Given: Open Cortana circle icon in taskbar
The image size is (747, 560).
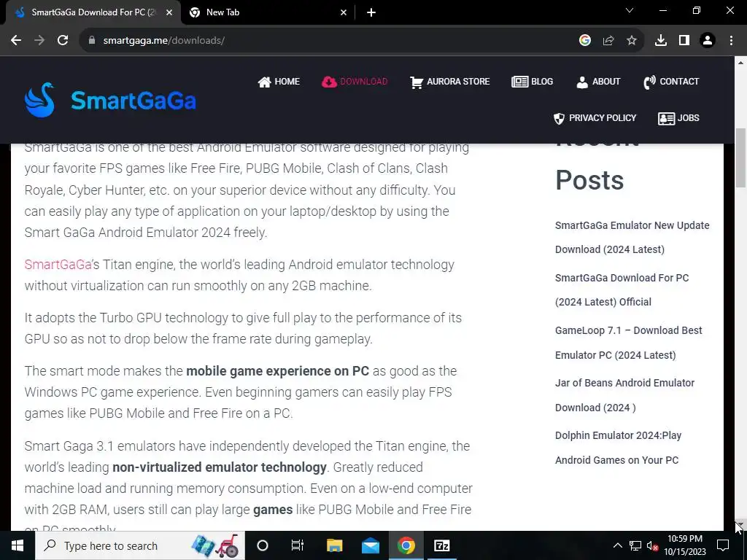Looking at the screenshot, I should (263, 545).
